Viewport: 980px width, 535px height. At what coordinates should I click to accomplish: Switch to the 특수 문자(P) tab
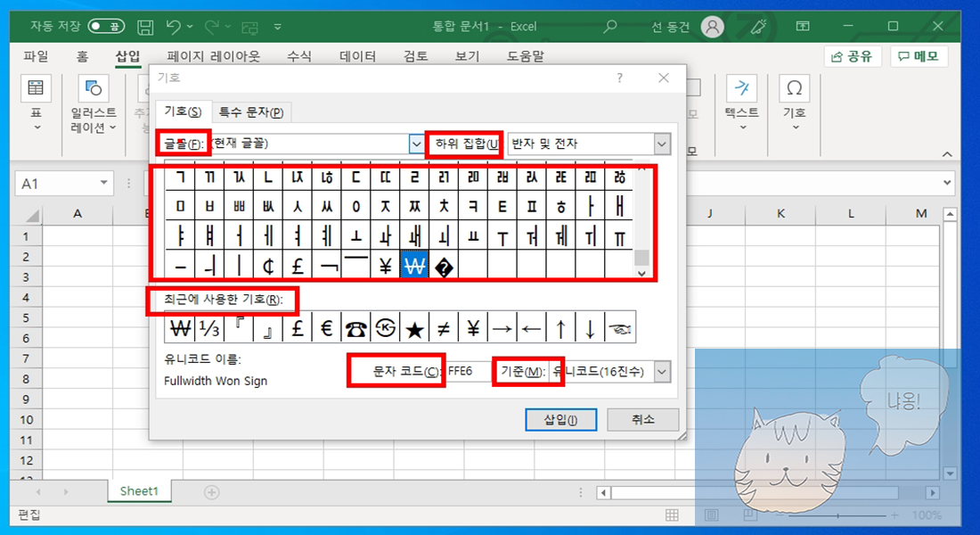point(251,112)
